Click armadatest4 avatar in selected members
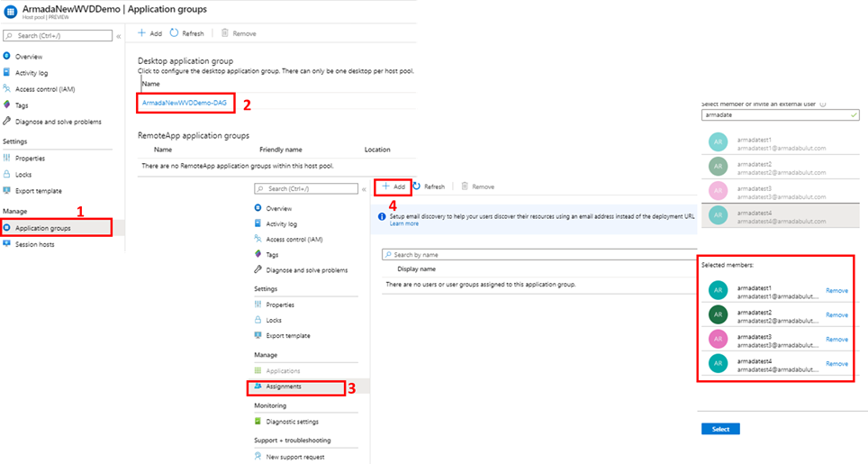Image resolution: width=868 pixels, height=464 pixels. pyautogui.click(x=718, y=363)
